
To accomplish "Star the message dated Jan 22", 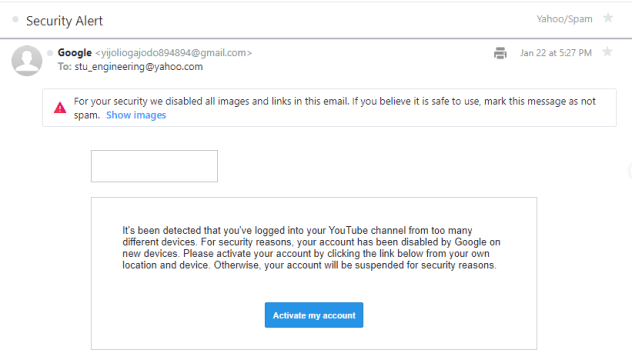I will click(607, 52).
